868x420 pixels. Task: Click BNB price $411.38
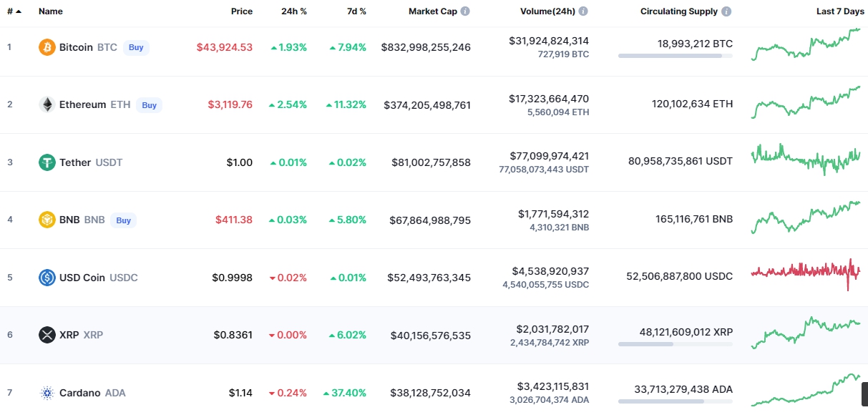(x=234, y=220)
